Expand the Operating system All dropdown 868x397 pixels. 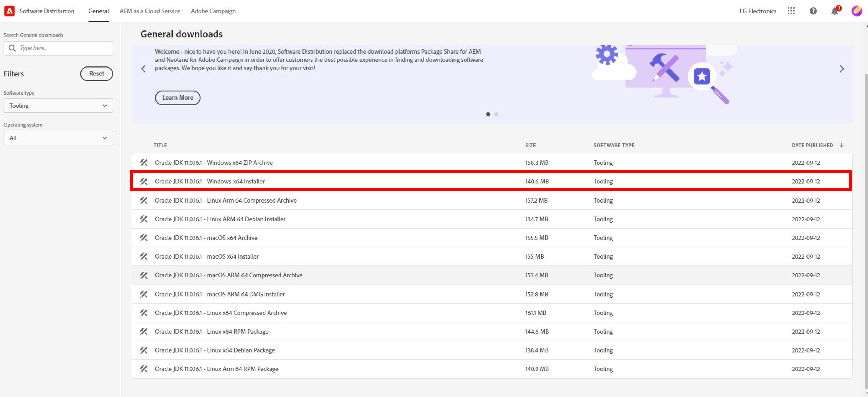pos(58,138)
